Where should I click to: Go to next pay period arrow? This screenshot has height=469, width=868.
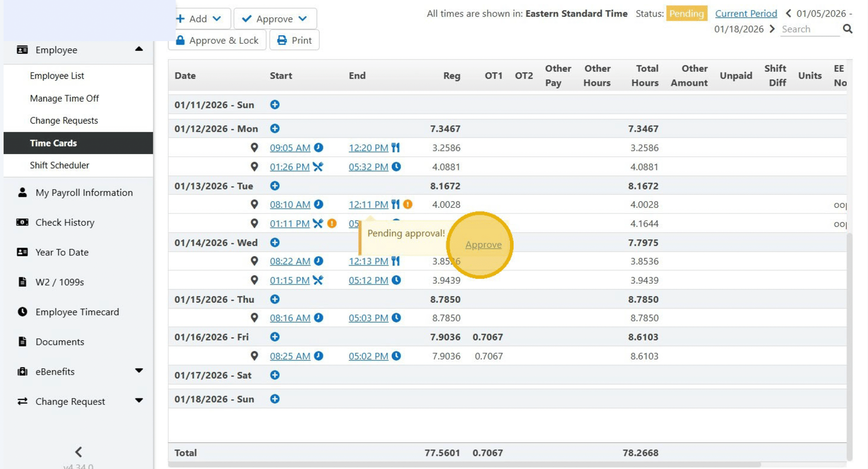click(772, 29)
